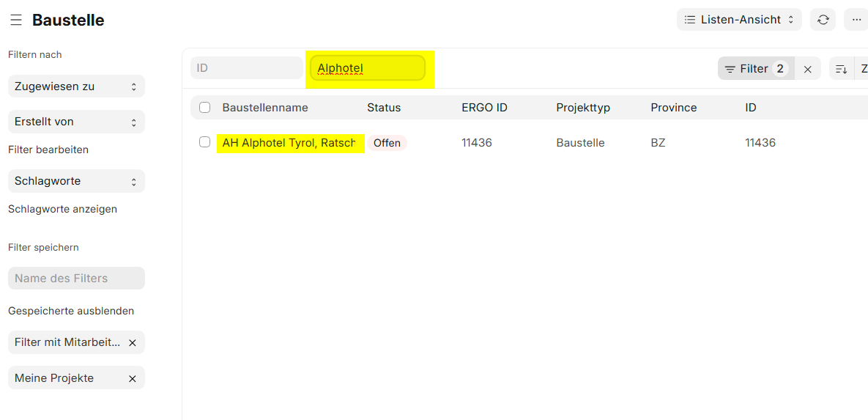Toggle the select-all rows checkbox

tap(205, 108)
